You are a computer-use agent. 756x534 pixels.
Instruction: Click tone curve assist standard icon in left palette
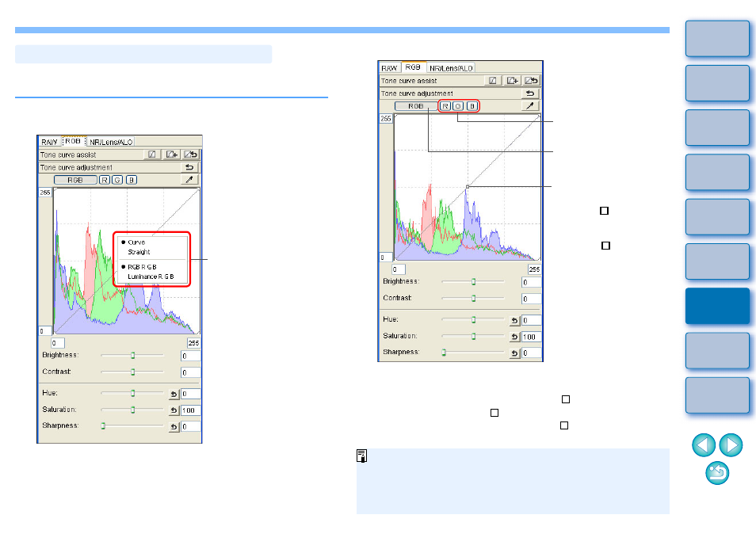(152, 154)
